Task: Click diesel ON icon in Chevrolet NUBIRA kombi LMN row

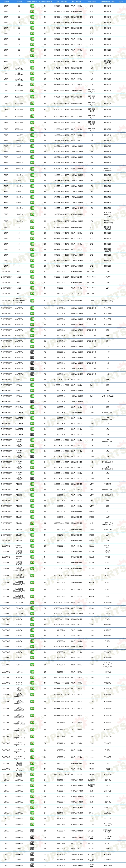Action: (32, 457)
